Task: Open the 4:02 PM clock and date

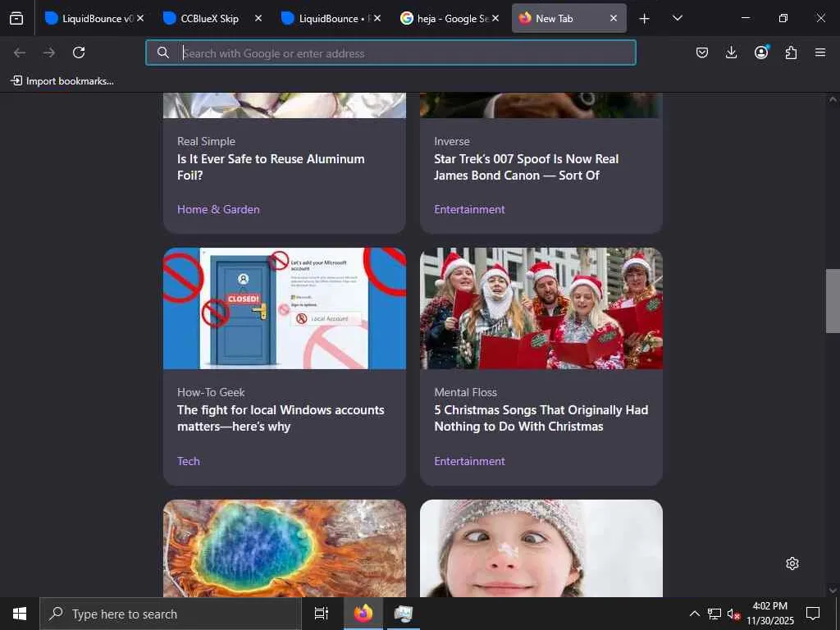Action: (770, 614)
